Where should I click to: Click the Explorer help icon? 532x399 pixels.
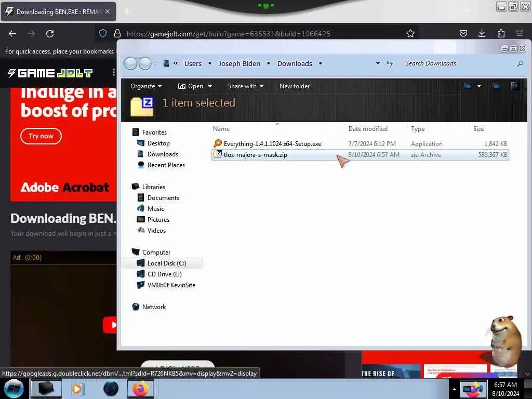pos(515,86)
